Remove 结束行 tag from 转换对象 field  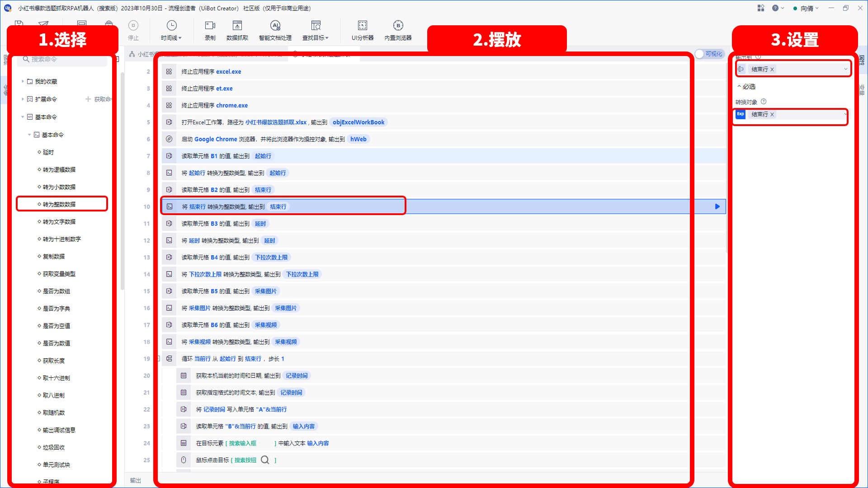coord(772,115)
